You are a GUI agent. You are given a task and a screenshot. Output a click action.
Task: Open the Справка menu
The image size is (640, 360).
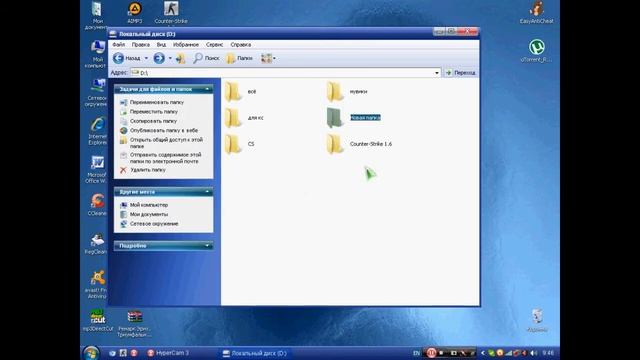pos(240,44)
